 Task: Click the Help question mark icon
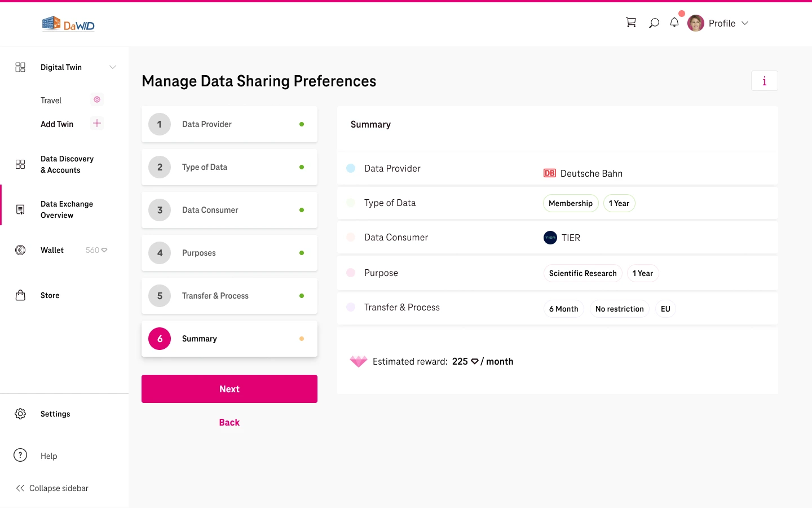point(20,456)
